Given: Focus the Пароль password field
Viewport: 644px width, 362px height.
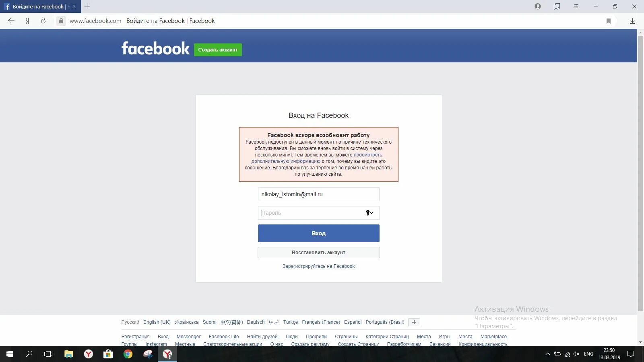Looking at the screenshot, I should tap(318, 213).
